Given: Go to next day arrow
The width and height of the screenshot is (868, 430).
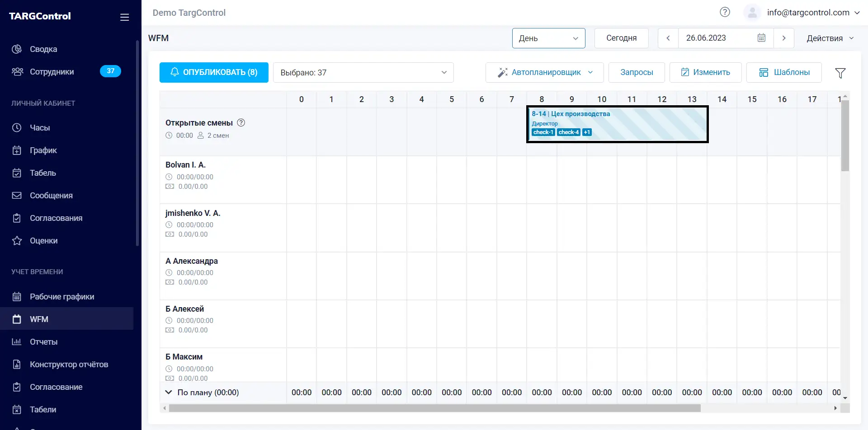Looking at the screenshot, I should pyautogui.click(x=784, y=38).
